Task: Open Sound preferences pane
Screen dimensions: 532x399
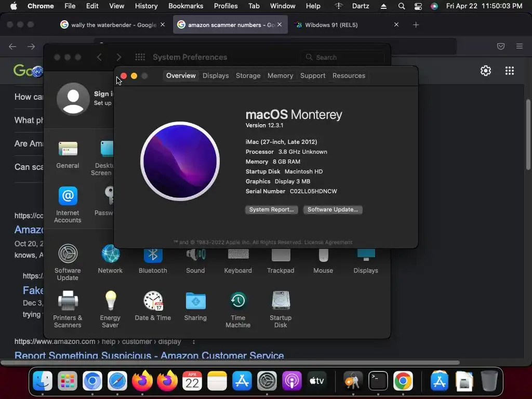Action: coord(195,260)
